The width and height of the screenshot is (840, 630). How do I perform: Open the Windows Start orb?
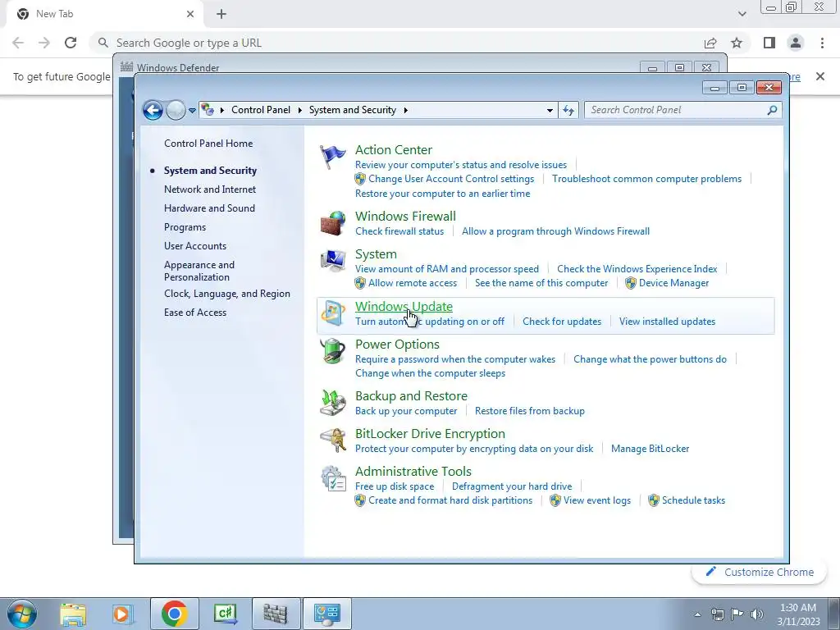click(22, 614)
